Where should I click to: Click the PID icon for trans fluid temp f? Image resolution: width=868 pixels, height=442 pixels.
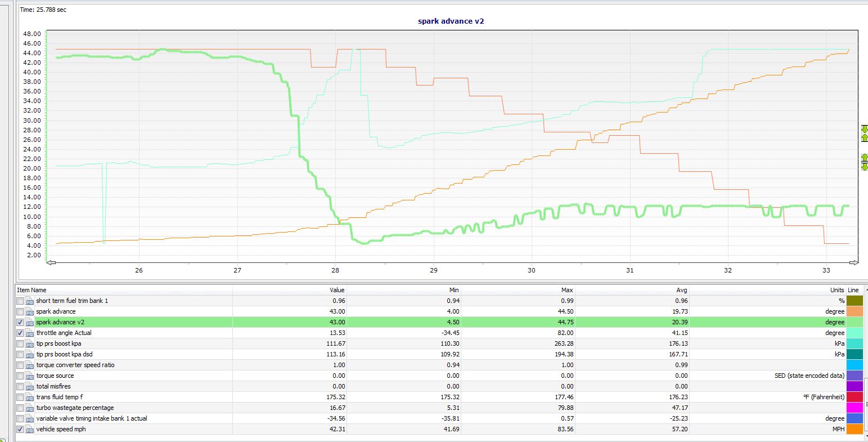coord(30,397)
